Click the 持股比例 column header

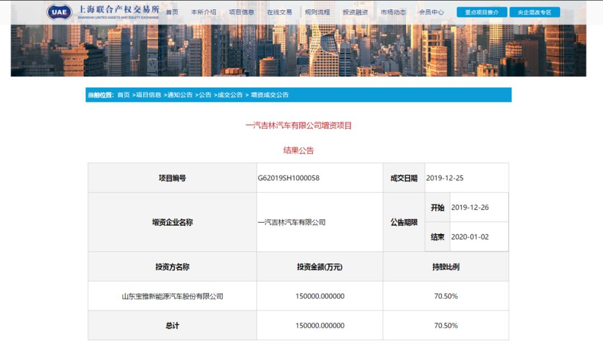[446, 267]
